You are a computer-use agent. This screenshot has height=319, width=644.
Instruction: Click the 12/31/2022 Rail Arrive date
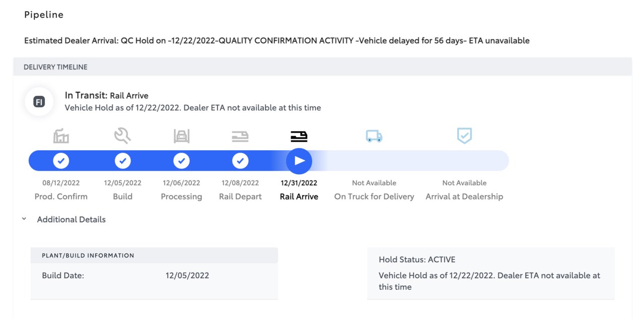tap(299, 183)
